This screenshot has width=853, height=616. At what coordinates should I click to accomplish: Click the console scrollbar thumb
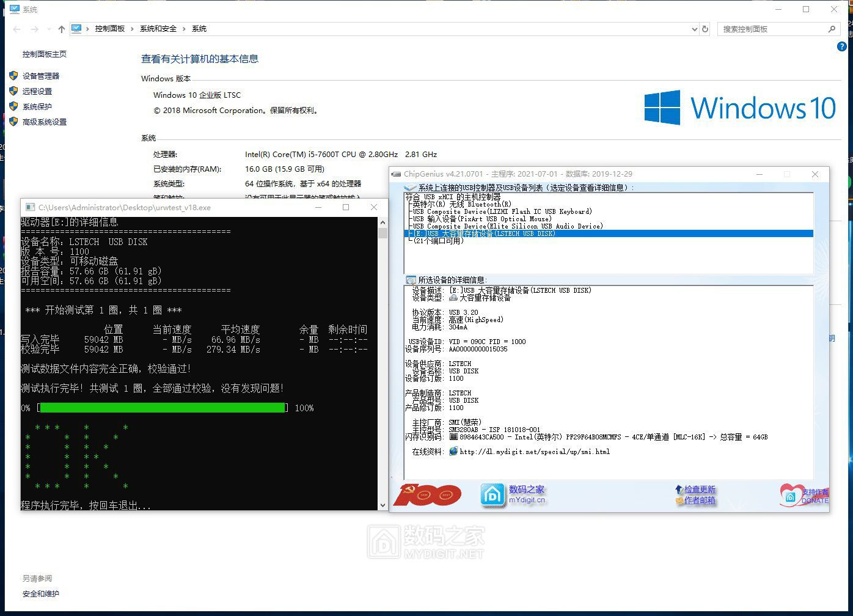[x=383, y=233]
